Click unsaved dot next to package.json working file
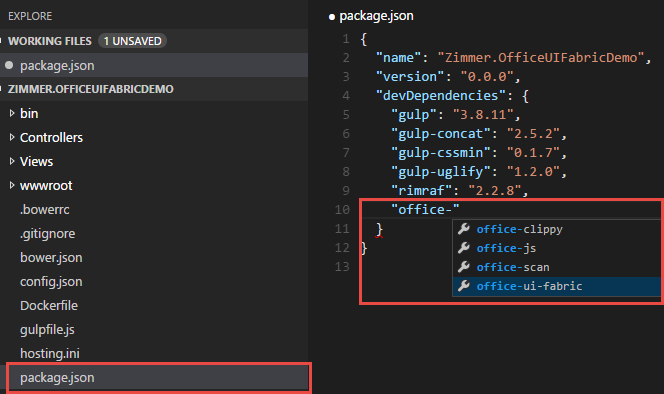Viewport: 664px width, 394px height. click(x=9, y=65)
